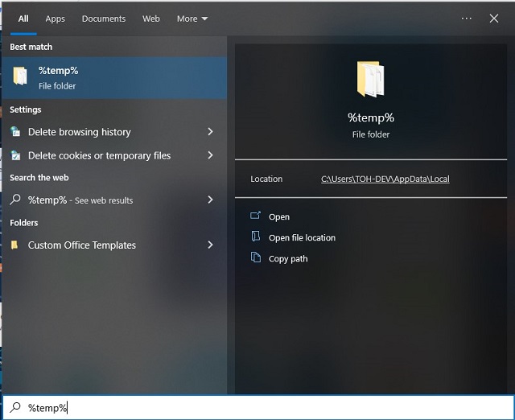Select the %temp% best match result
The width and height of the screenshot is (515, 420).
pyautogui.click(x=114, y=78)
